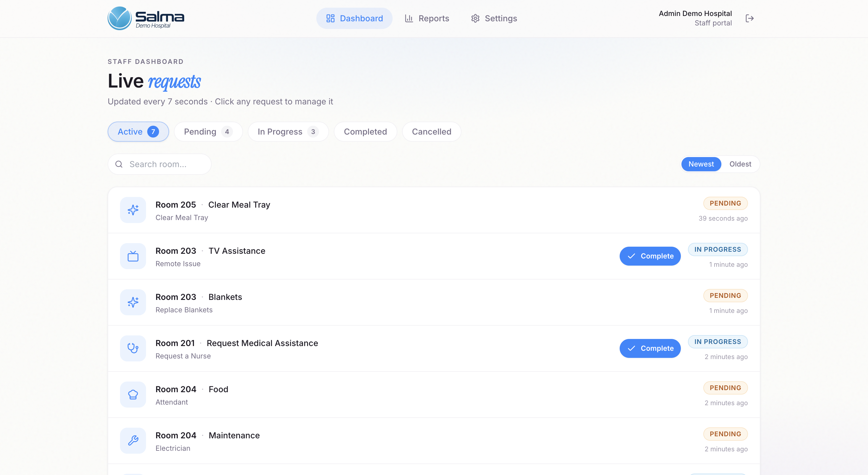Click the Dashboard grid icon

coord(330,18)
